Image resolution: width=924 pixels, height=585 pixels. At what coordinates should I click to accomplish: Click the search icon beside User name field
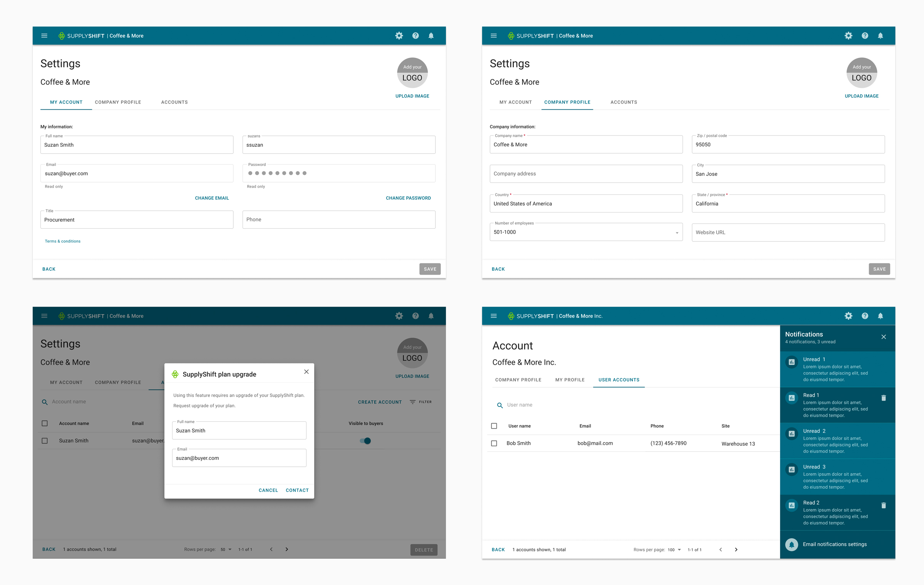pyautogui.click(x=500, y=405)
